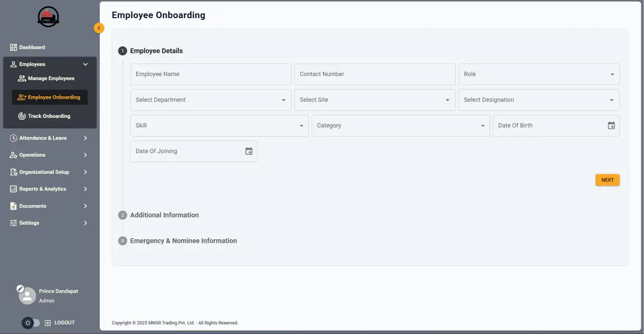Open the Date Of Joining calendar picker
644x334 pixels.
click(x=249, y=151)
